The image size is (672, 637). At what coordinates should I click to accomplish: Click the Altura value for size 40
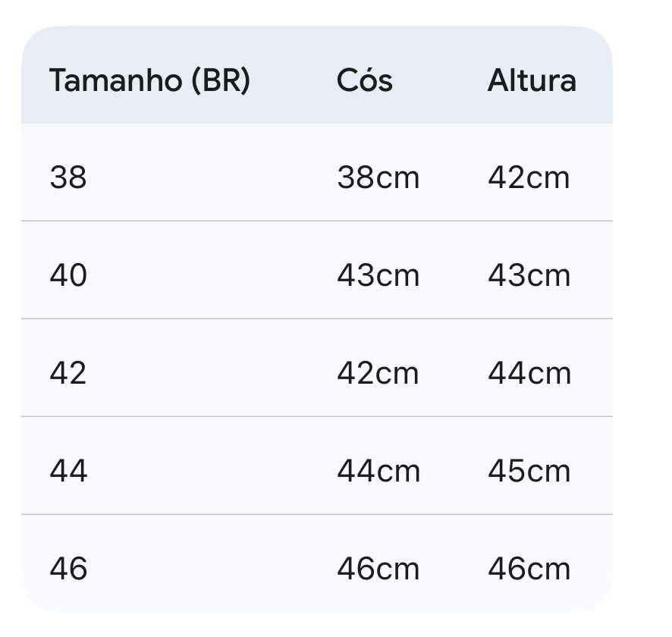[x=529, y=275]
